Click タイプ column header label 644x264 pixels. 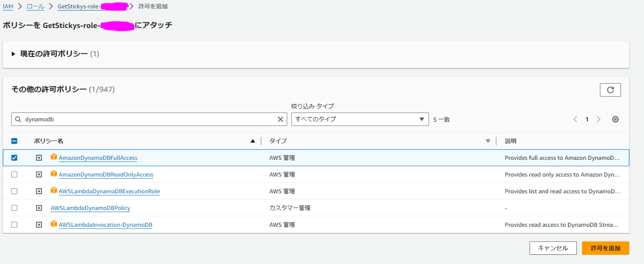[278, 141]
